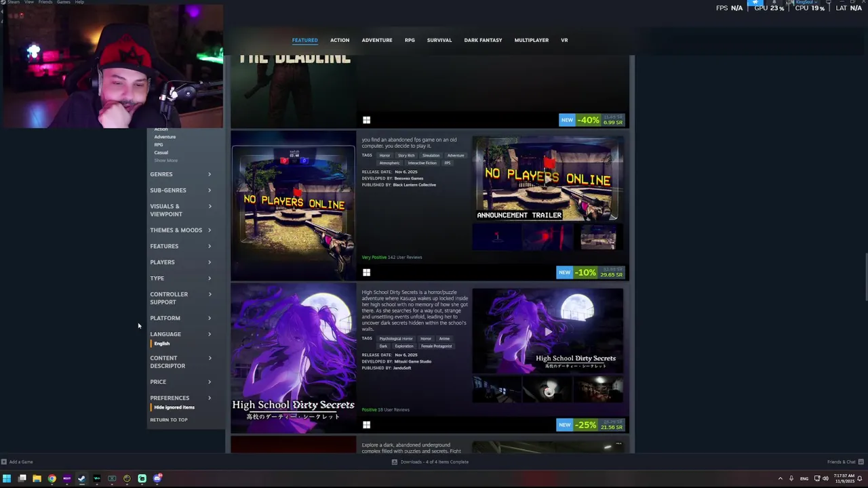The width and height of the screenshot is (868, 488).
Task: Open Discord from taskbar
Action: [157, 479]
